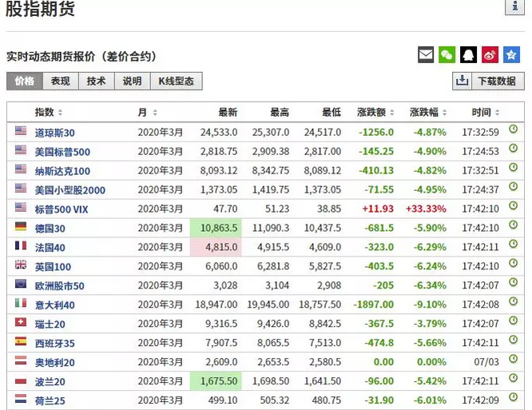Open the 英国100 index link
This screenshot has width=532, height=410.
pyautogui.click(x=53, y=267)
